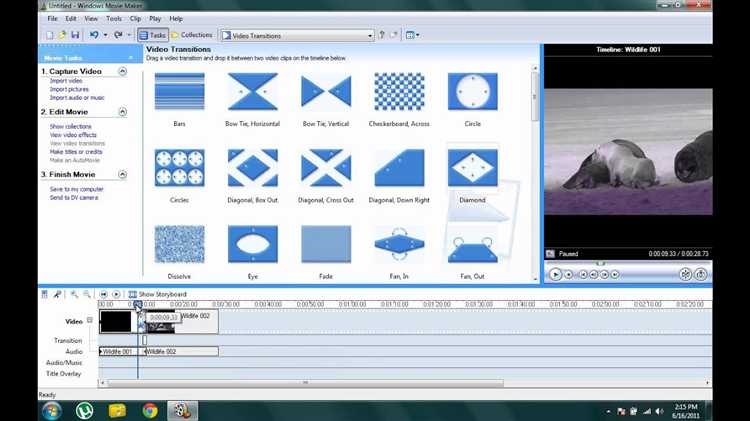The height and width of the screenshot is (421, 750).
Task: Collapse the Edit Movie task section
Action: tap(123, 112)
